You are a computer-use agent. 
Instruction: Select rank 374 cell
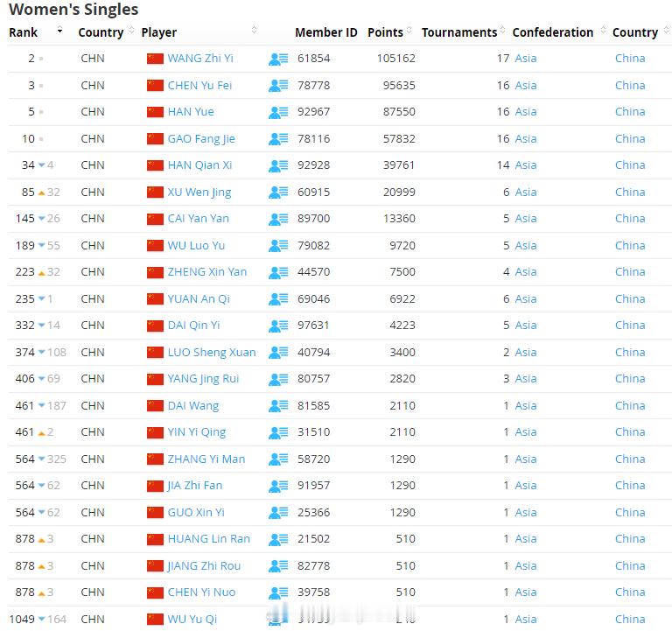(24, 353)
